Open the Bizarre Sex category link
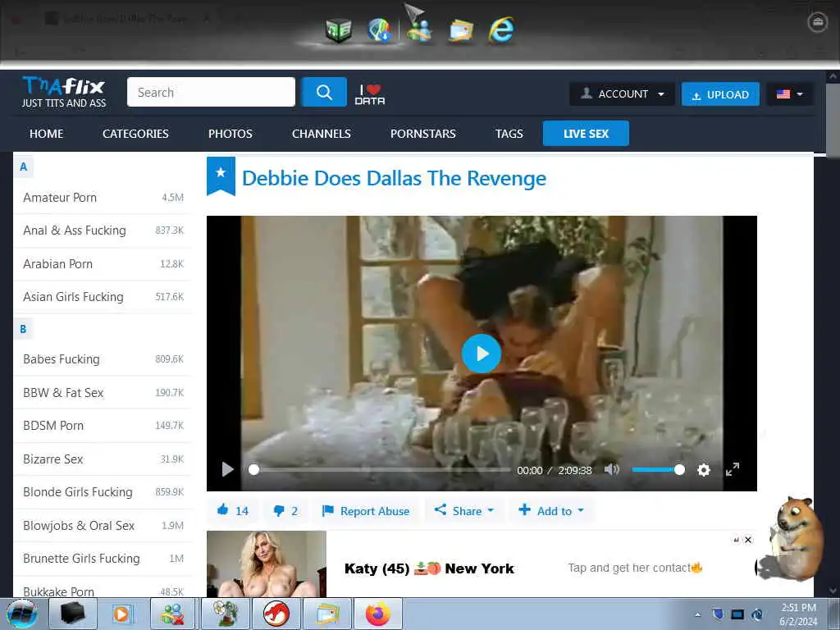This screenshot has width=840, height=630. (53, 459)
